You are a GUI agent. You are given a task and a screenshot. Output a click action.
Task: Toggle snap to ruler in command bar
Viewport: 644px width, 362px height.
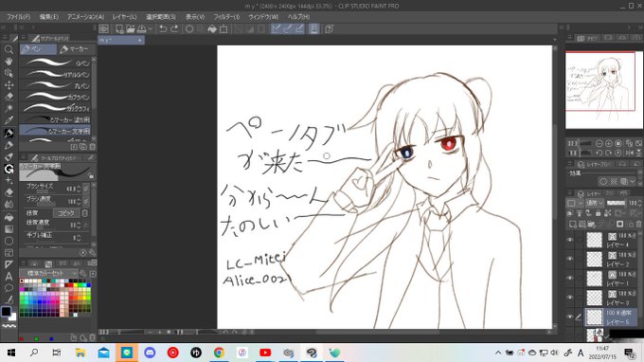click(277, 28)
